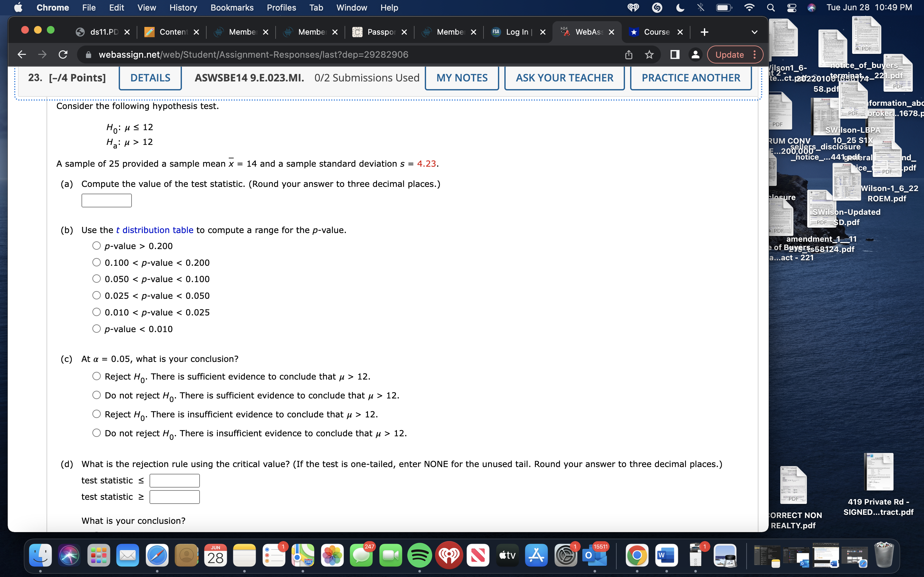Screen dimensions: 924x577
Task: Select the "0.025 < p-value < 0.050" option
Action: tap(97, 295)
